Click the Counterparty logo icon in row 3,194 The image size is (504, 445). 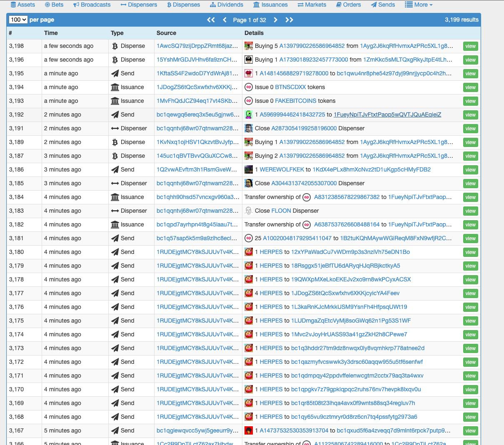pyautogui.click(x=249, y=87)
